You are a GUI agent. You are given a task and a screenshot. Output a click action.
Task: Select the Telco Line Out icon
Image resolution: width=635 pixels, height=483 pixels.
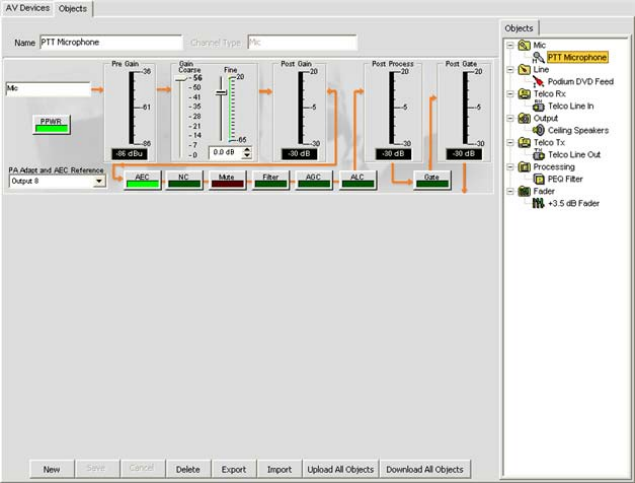pyautogui.click(x=537, y=154)
